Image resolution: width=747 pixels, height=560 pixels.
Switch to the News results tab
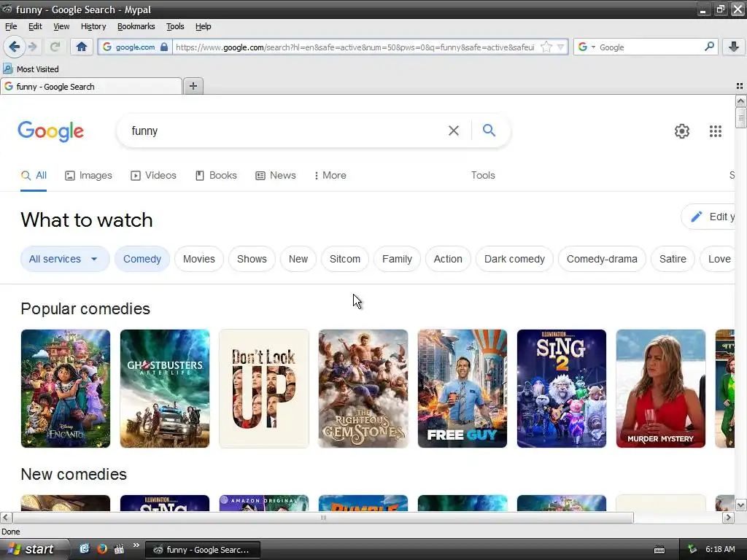275,175
